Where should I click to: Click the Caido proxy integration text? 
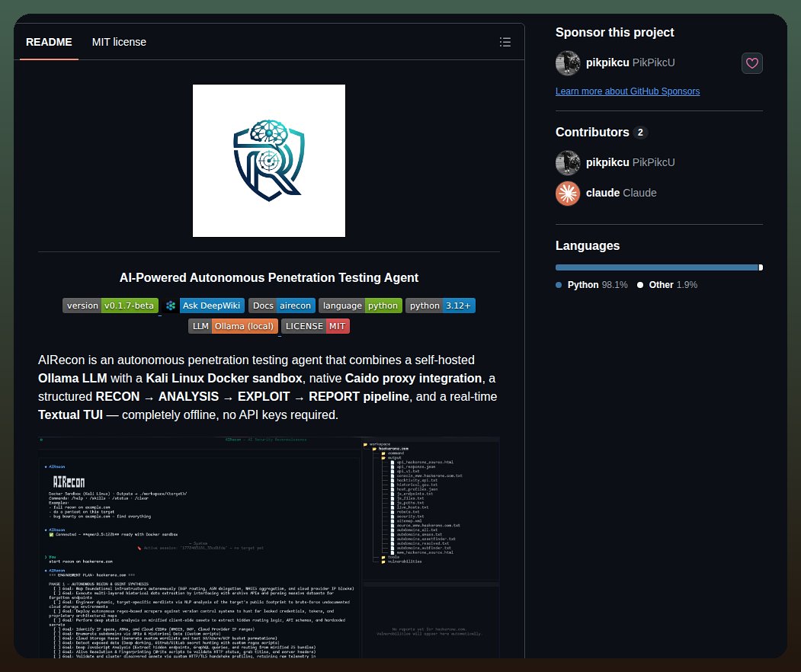click(x=413, y=379)
